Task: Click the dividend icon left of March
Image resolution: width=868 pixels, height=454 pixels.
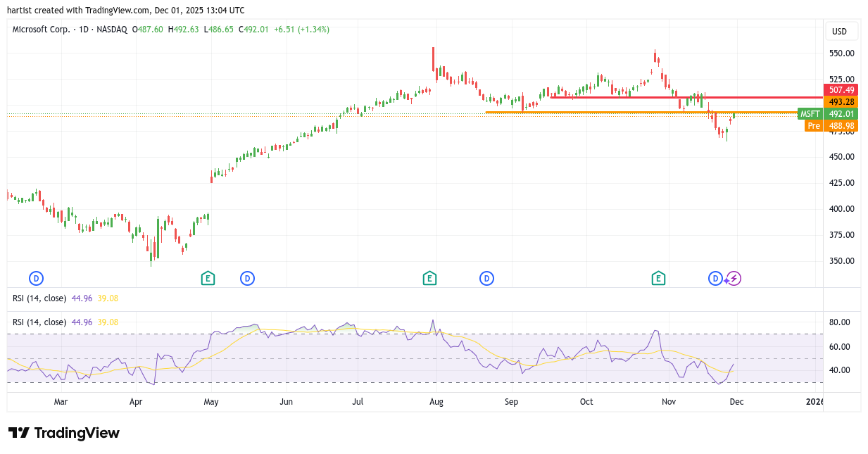Action: point(35,278)
